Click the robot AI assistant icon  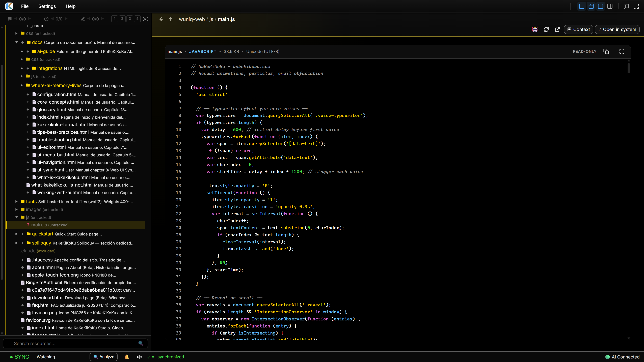tap(535, 29)
